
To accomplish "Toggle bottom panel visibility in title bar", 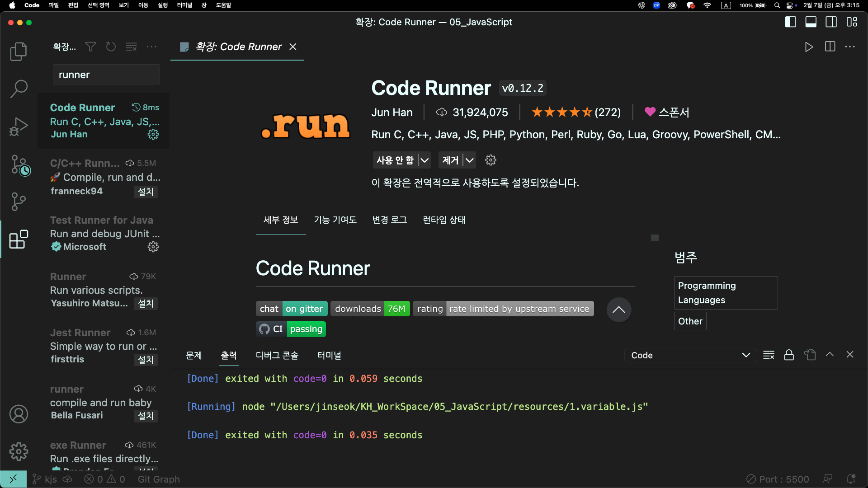I will click(x=811, y=22).
